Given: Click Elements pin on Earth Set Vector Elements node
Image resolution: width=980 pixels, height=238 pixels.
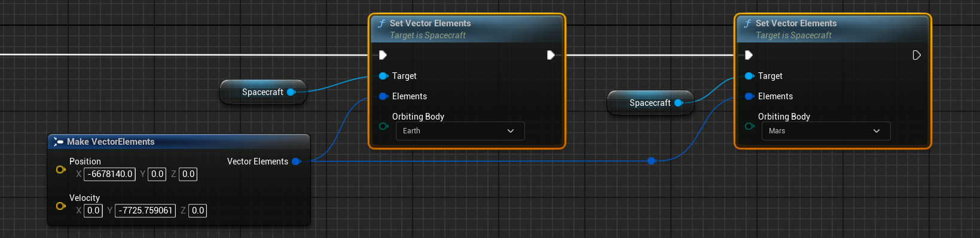Looking at the screenshot, I should [383, 96].
